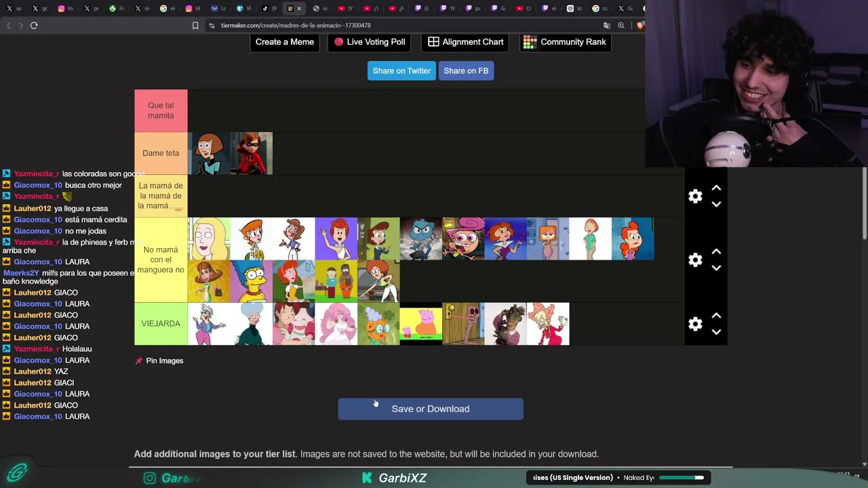Select Elastigirl image in 'Dame teta' tier

click(251, 153)
